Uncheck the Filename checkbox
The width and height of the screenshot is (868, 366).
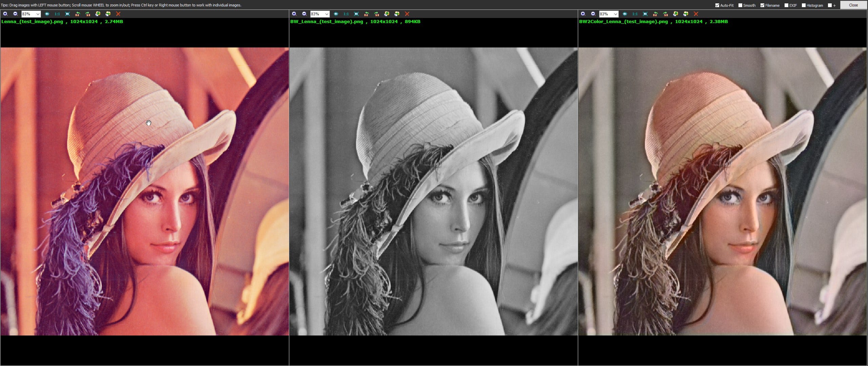click(762, 5)
